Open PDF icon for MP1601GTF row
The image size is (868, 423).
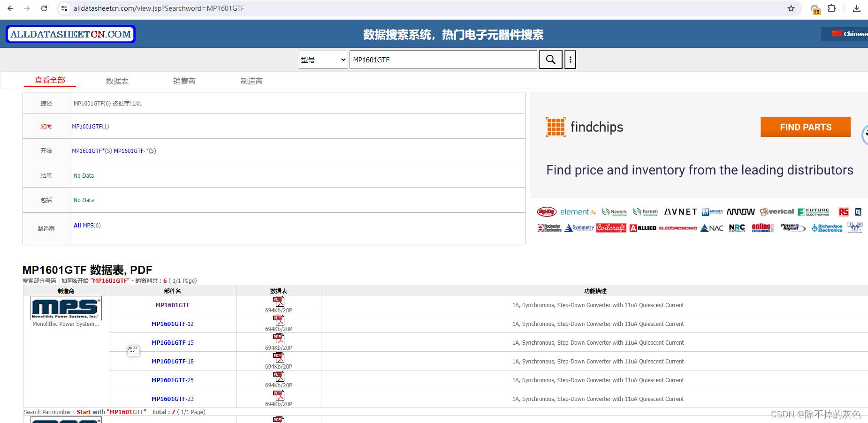coord(279,302)
